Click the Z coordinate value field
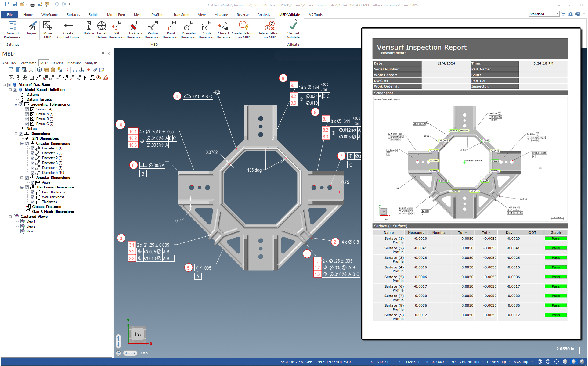Viewport: 588px width, 366px height. [x=438, y=362]
